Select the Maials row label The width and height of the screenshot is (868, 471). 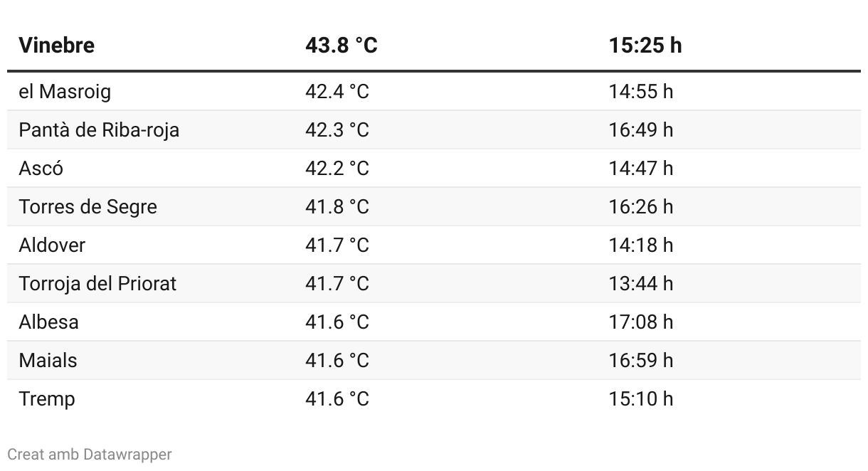point(48,361)
